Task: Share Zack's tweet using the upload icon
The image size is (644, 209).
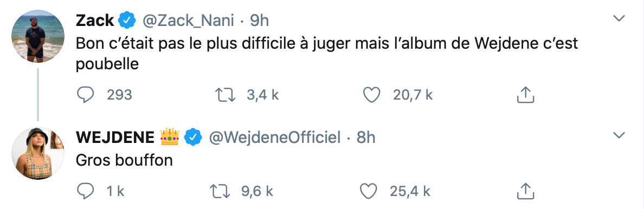Action: point(525,95)
